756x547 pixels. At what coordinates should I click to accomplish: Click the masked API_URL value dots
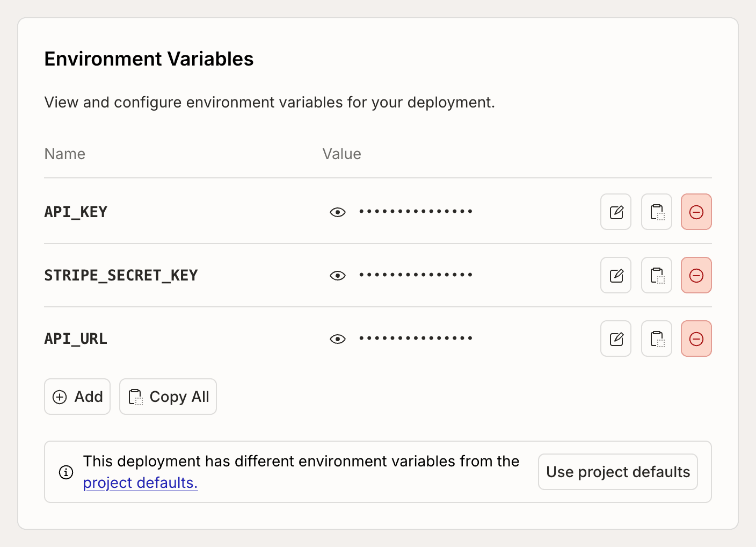[416, 339]
